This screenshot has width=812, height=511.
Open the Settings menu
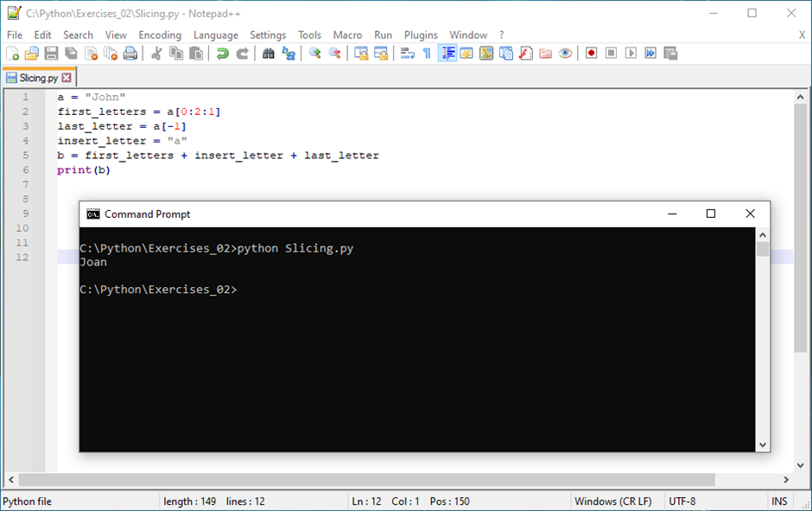click(x=268, y=35)
